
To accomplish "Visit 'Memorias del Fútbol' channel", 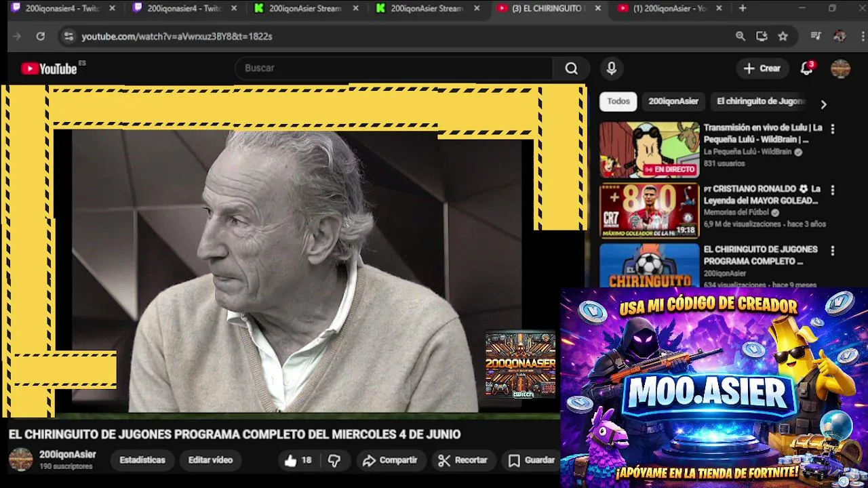I will tap(736, 212).
